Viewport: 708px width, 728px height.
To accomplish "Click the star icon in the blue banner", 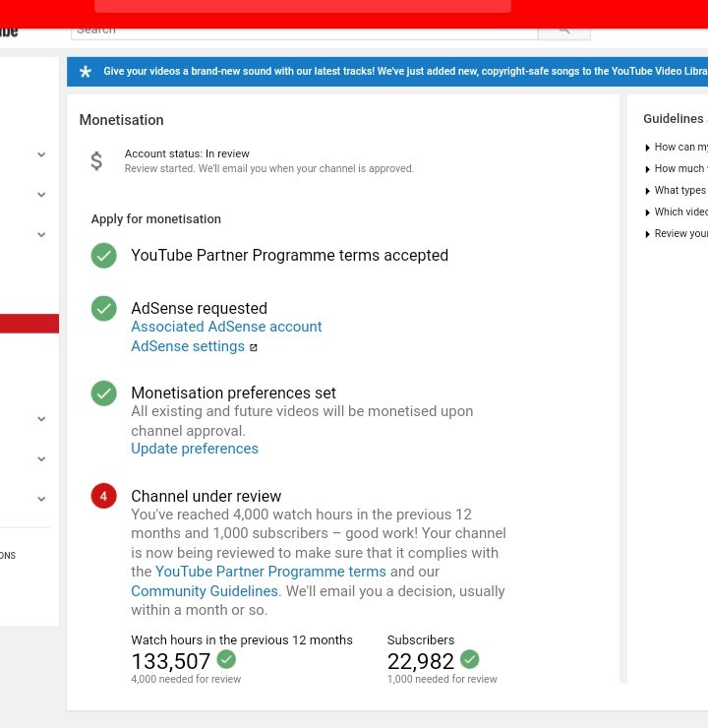I will tap(86, 72).
